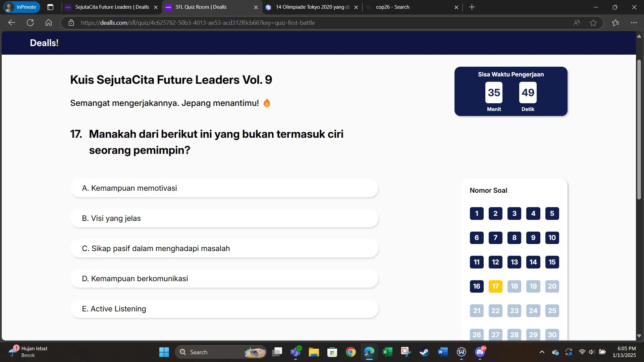This screenshot has height=362, width=644.
Task: Open the browser home page
Action: [48, 22]
